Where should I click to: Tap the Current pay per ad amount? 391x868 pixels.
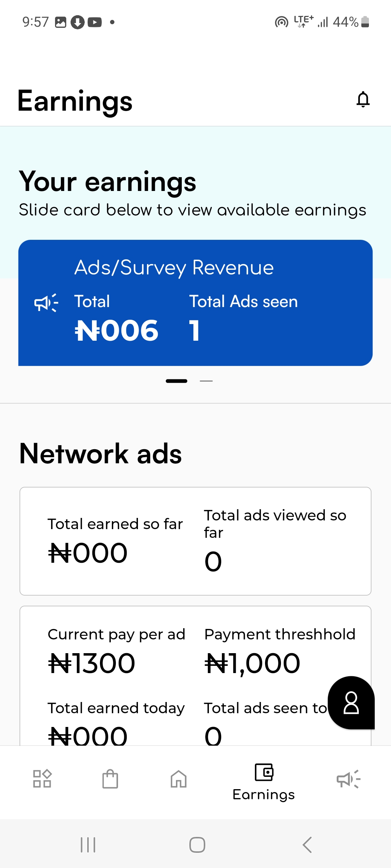(92, 663)
